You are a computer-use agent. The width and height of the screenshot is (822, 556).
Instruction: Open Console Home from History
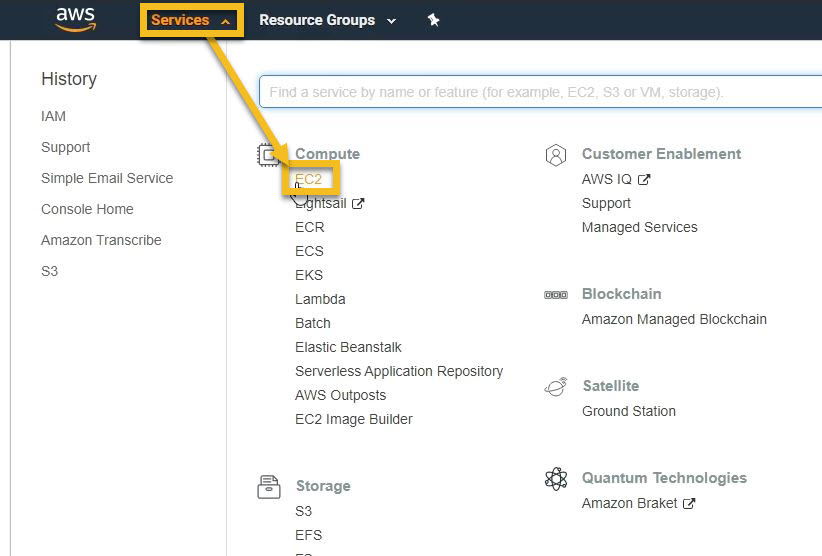pos(87,209)
